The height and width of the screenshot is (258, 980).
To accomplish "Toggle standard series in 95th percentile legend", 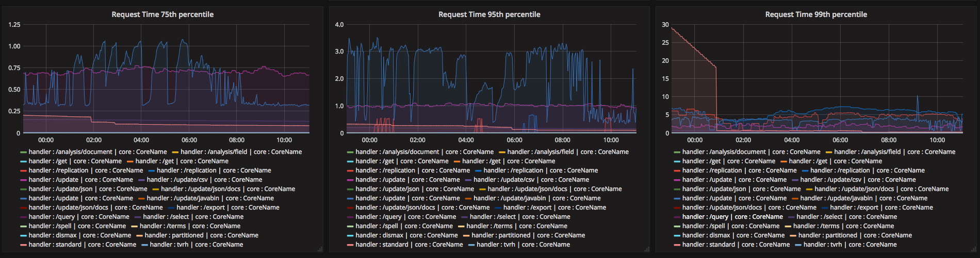I will pyautogui.click(x=410, y=245).
